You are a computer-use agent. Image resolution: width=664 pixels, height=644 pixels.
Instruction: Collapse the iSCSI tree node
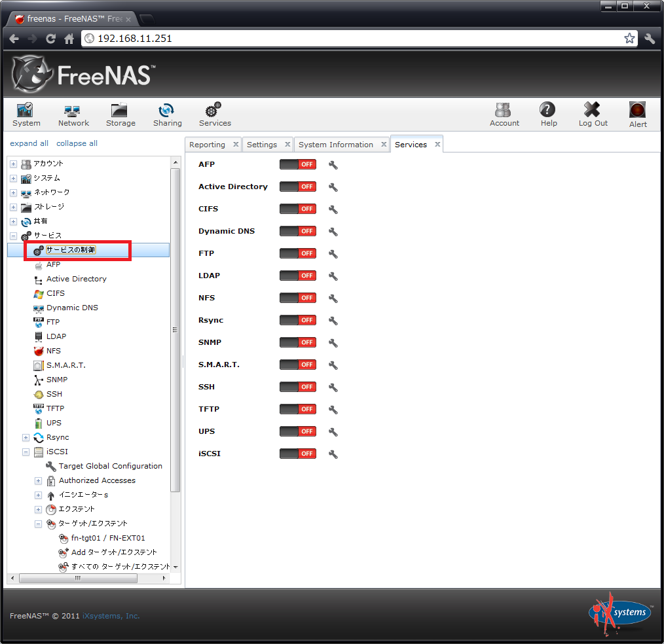pyautogui.click(x=26, y=452)
